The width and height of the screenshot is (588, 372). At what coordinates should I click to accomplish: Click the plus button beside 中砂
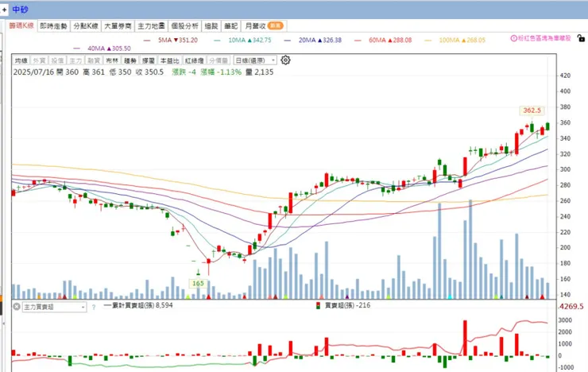click(x=4, y=10)
